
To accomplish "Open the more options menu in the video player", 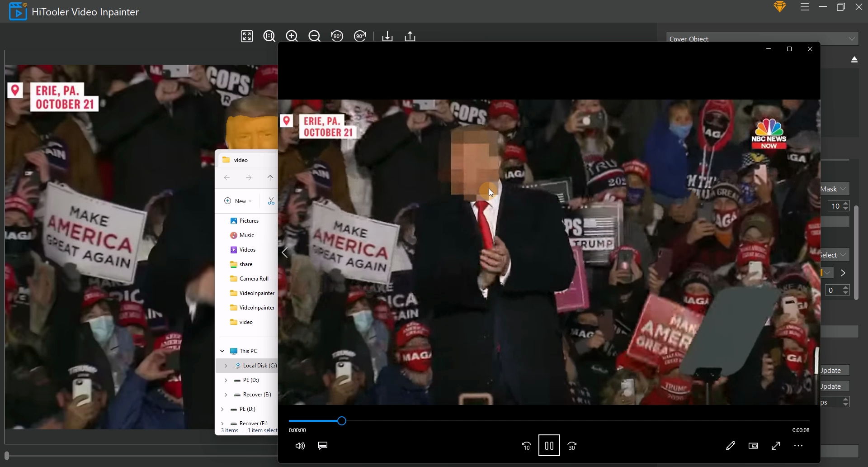I will click(x=798, y=446).
